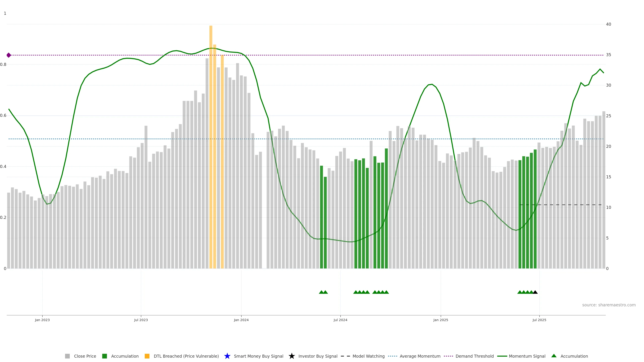Click the Average Momentum dotted legend icon
This screenshot has width=644, height=362.
392,356
